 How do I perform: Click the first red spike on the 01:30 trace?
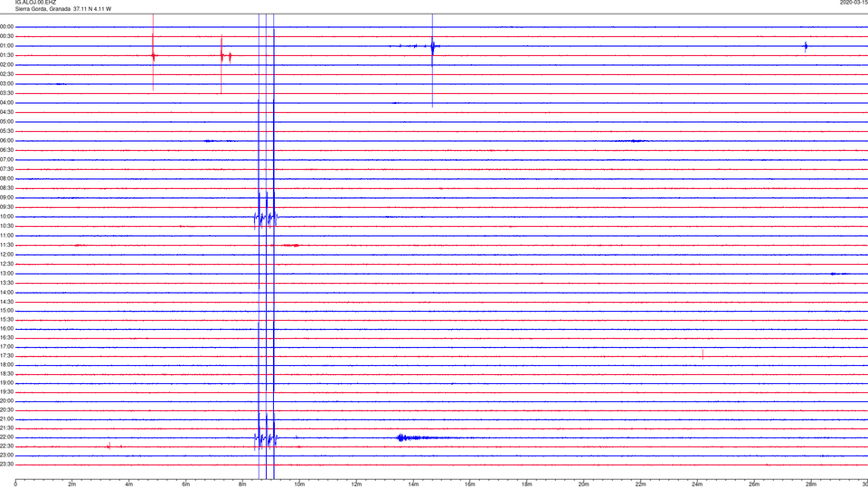(154, 52)
